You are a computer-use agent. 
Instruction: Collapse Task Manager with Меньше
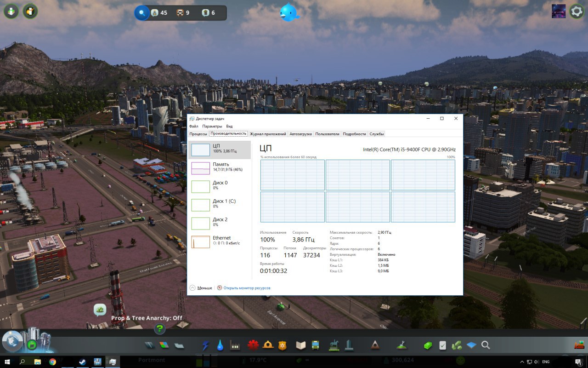point(201,288)
